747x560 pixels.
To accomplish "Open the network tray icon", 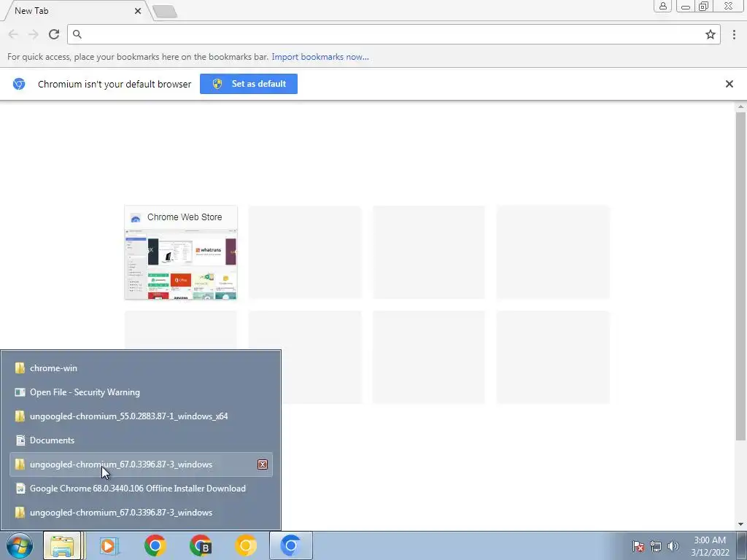I will (656, 546).
